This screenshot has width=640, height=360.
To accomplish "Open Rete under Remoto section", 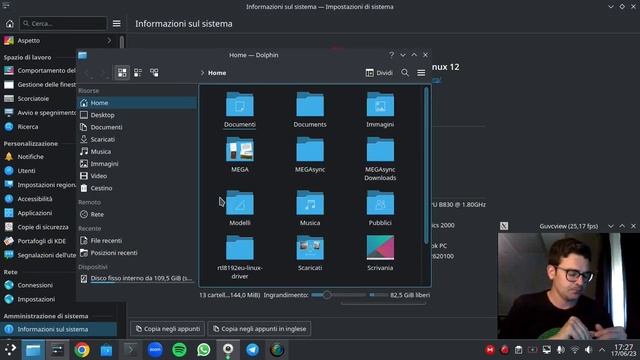I will click(x=137, y=214).
